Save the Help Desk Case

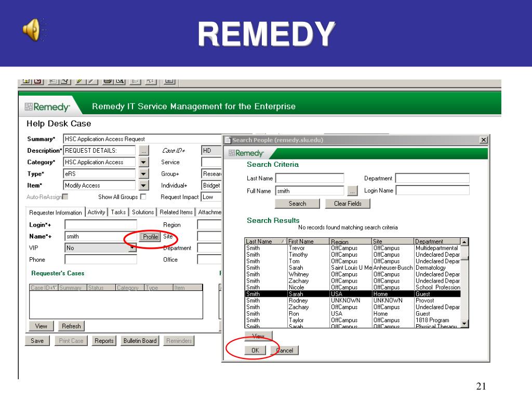coord(37,341)
